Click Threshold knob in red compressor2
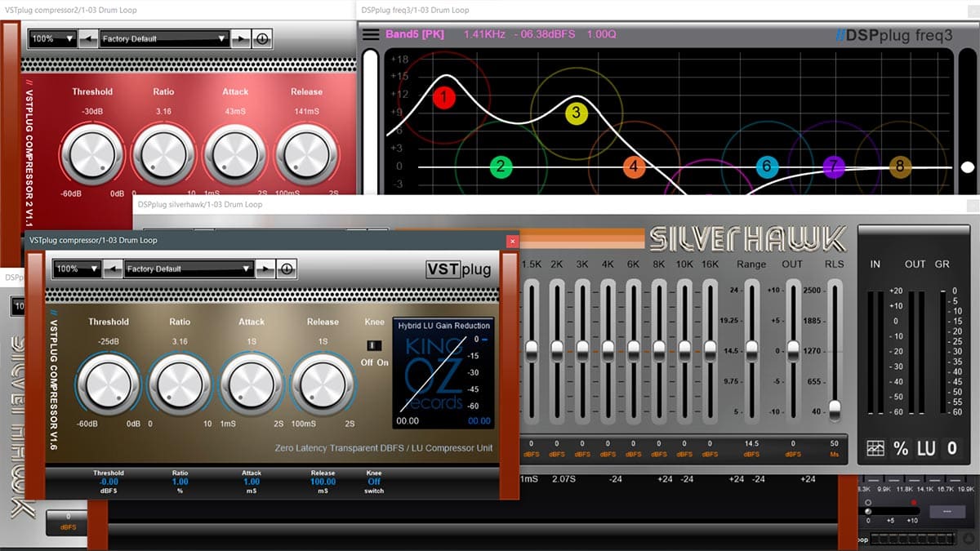Viewport: 980px width, 551px height. (91, 155)
